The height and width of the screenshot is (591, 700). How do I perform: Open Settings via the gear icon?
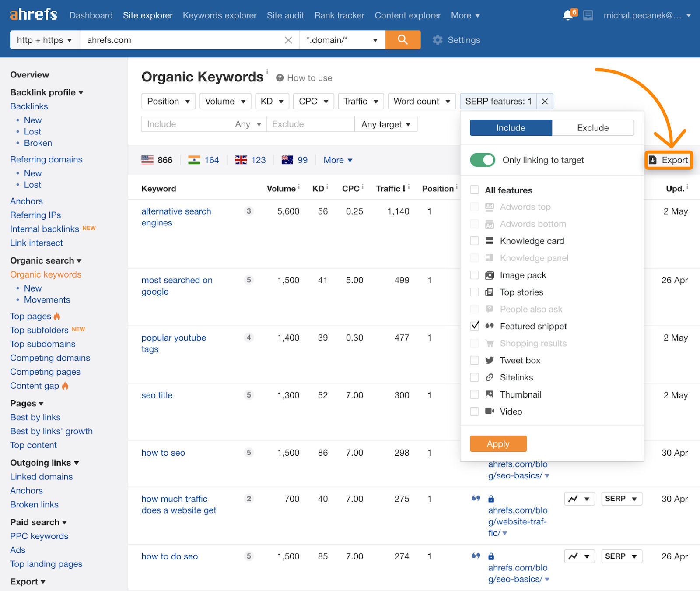click(x=437, y=40)
